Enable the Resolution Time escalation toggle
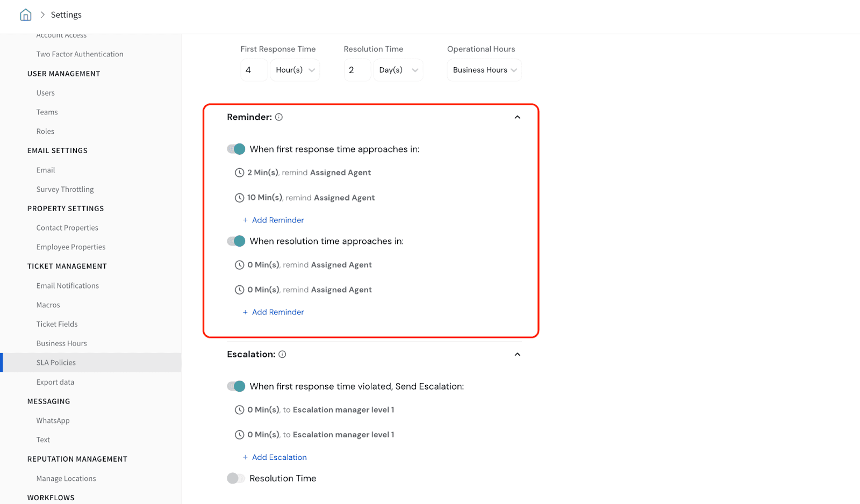The image size is (860, 504). click(236, 479)
